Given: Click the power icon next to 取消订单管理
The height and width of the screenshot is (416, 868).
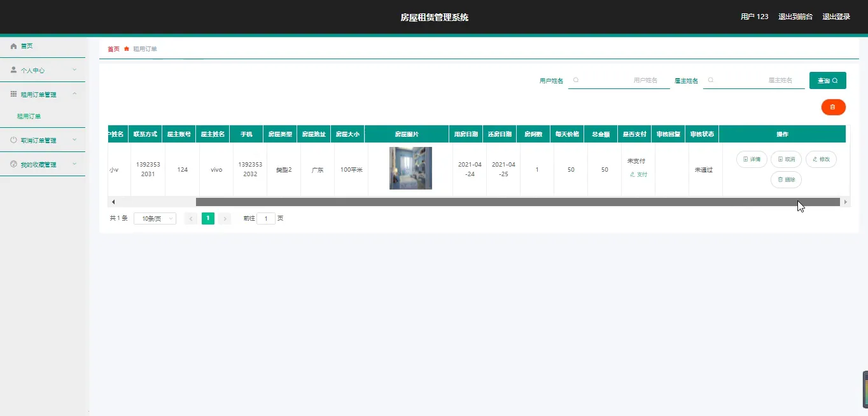Looking at the screenshot, I should click(x=13, y=140).
